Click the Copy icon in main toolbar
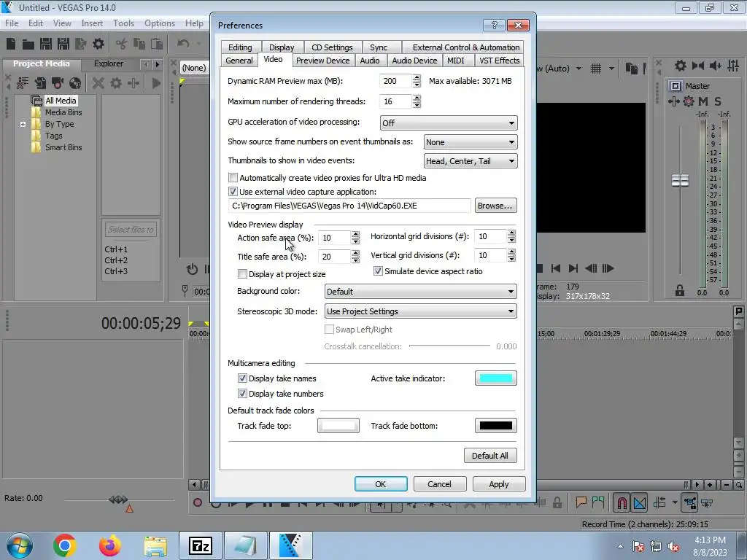 click(x=139, y=44)
